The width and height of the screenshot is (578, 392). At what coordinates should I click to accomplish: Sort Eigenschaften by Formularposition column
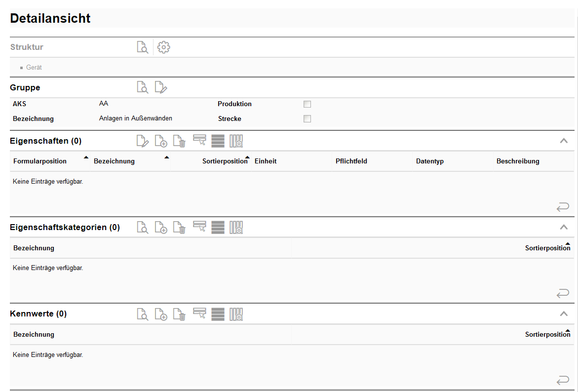[40, 161]
